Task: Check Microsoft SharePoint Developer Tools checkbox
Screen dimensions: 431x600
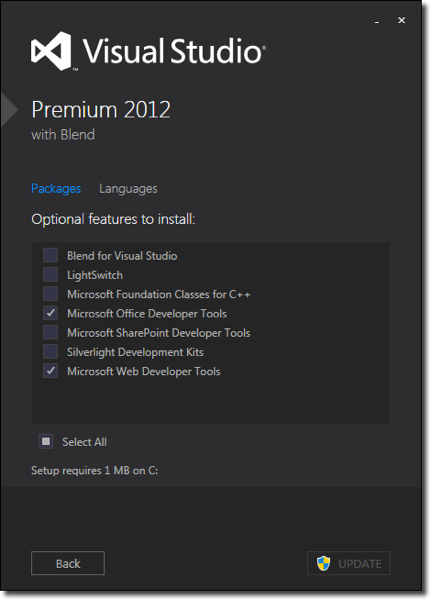Action: (x=51, y=332)
